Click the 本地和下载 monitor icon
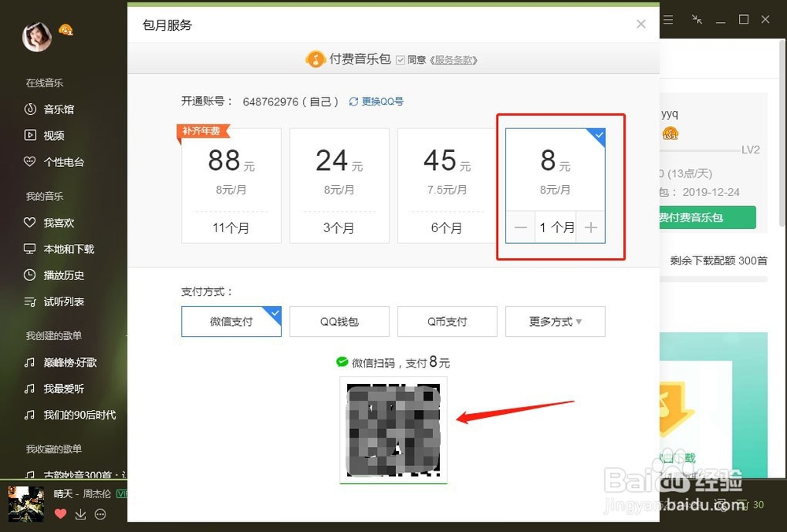 click(x=30, y=249)
